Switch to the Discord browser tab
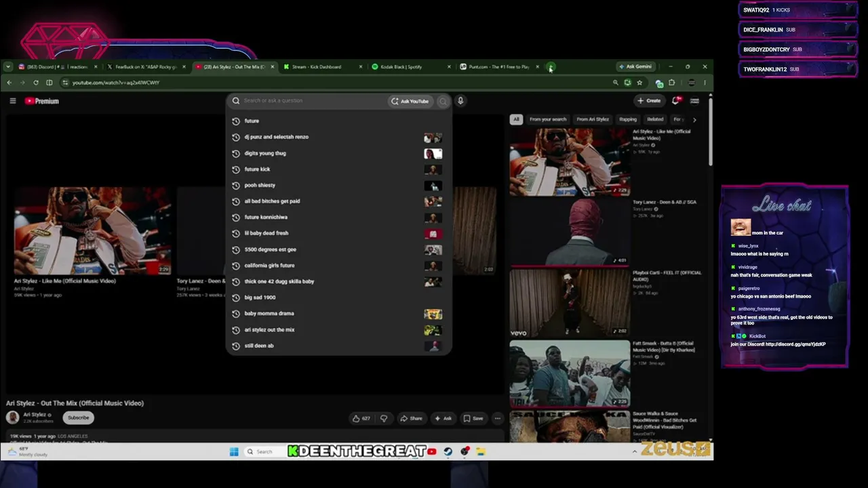This screenshot has height=488, width=868. pyautogui.click(x=58, y=67)
